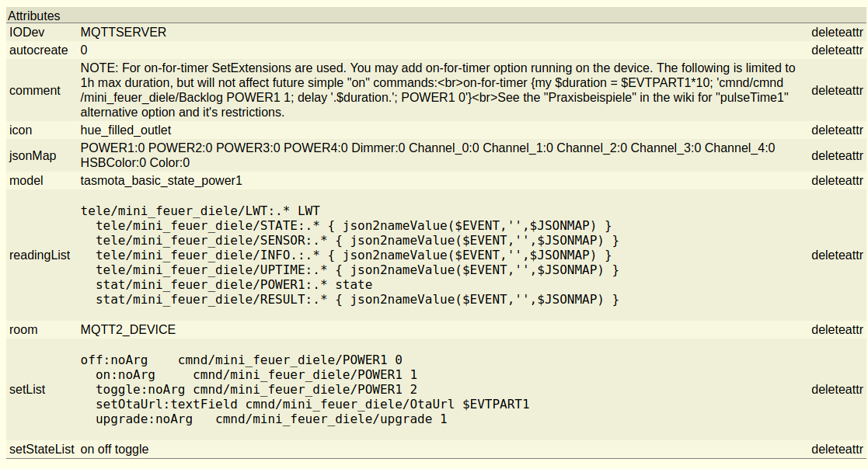
Task: Open the model attribute name
Action: tap(25, 181)
